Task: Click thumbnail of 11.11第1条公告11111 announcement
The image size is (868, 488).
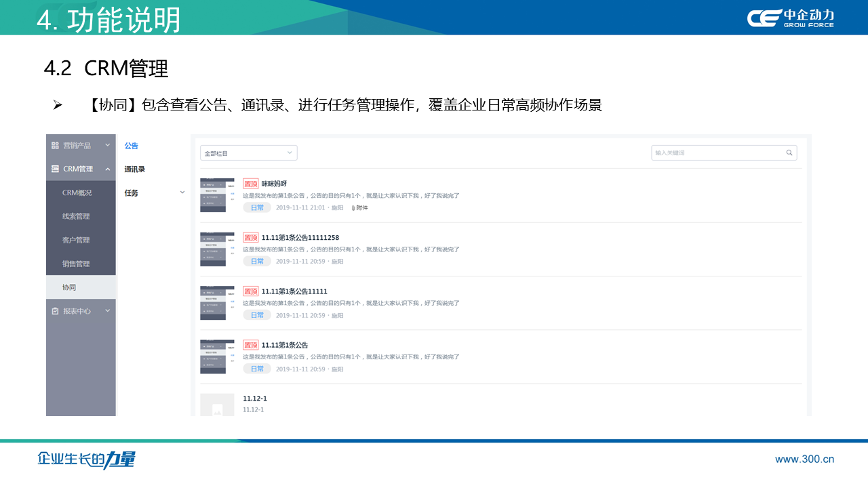Action: pos(217,303)
